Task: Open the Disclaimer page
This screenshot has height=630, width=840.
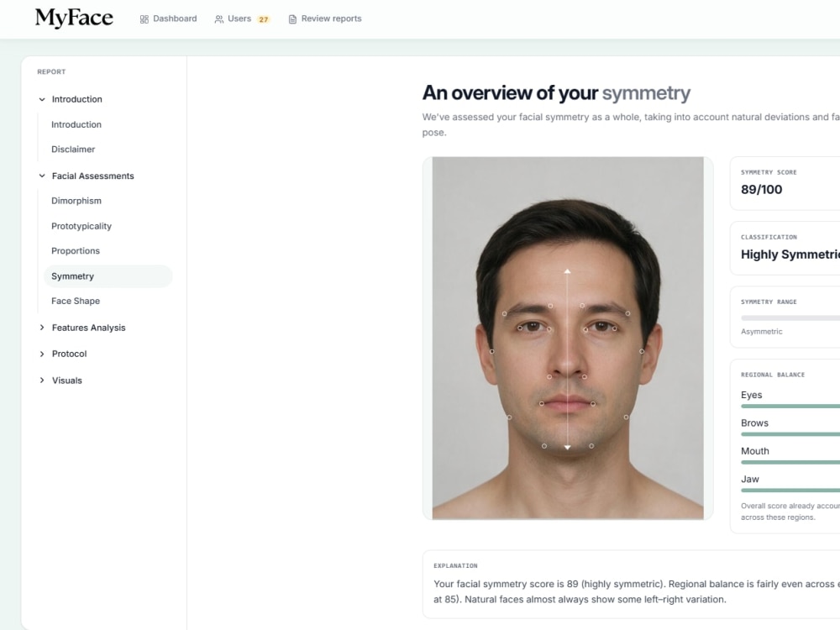Action: click(73, 149)
